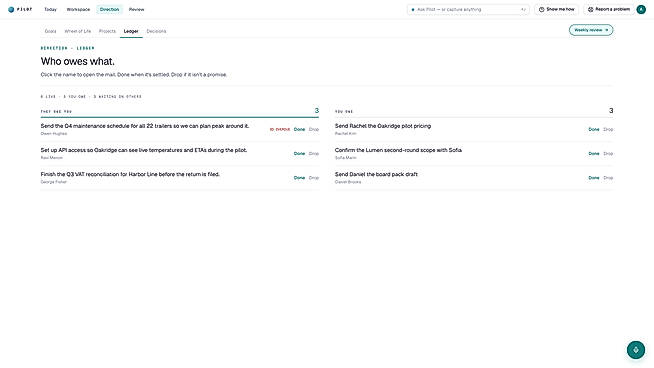This screenshot has width=654, height=368.
Task: Open the Today section
Action: click(50, 9)
